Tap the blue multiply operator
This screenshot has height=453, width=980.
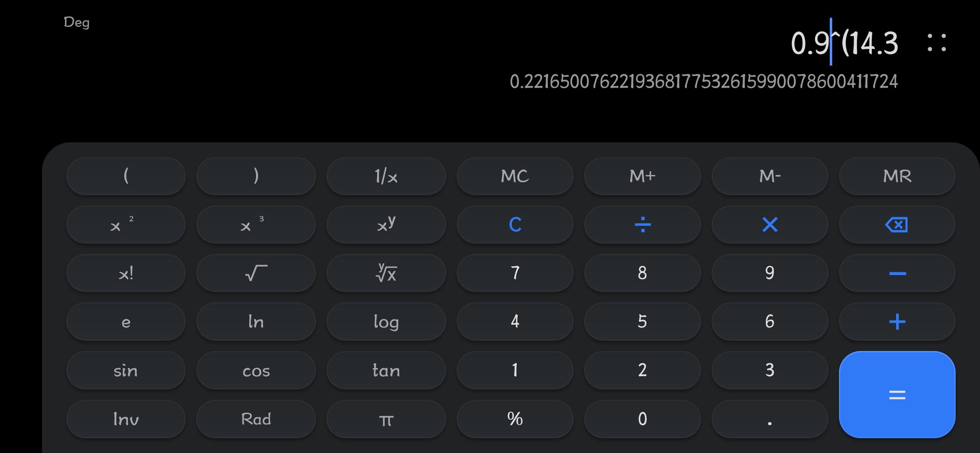pos(769,225)
